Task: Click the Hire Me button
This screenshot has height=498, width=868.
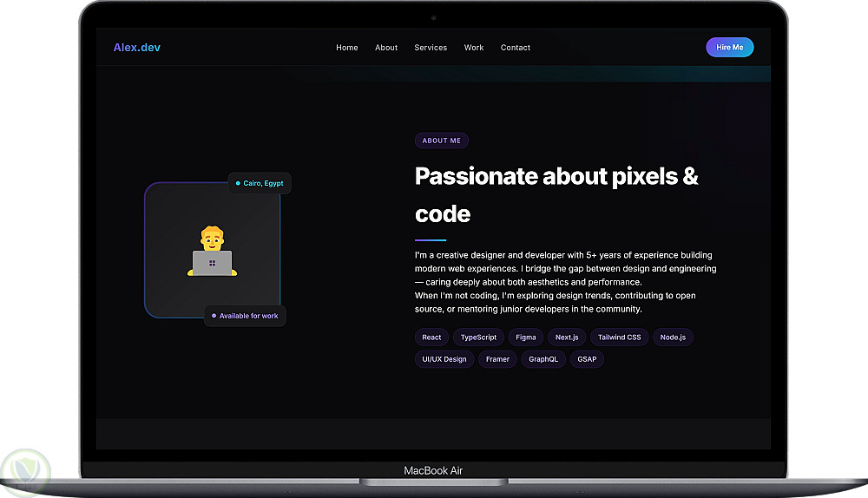Action: click(x=730, y=47)
